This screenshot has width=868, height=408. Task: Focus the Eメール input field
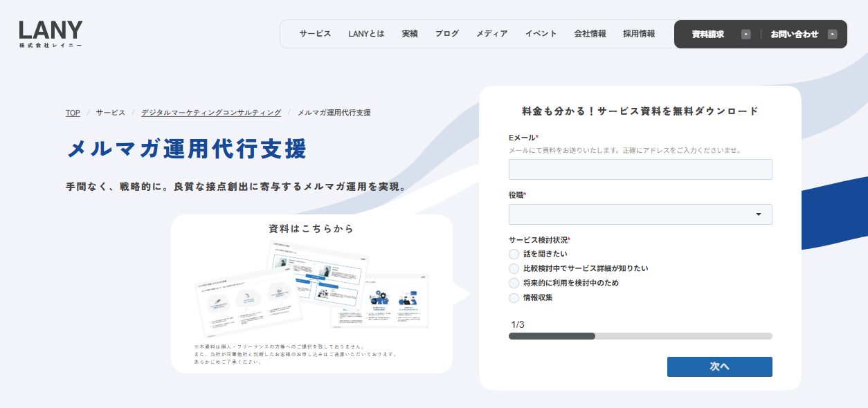tap(640, 169)
